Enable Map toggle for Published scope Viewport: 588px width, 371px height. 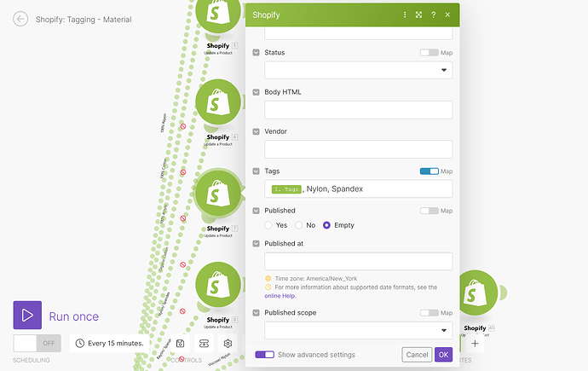(x=429, y=313)
